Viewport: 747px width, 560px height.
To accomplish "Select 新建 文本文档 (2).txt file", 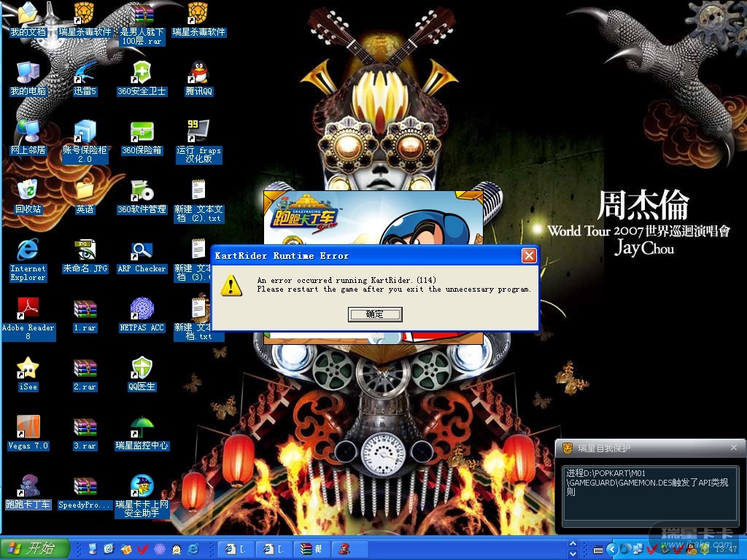I will tap(198, 201).
